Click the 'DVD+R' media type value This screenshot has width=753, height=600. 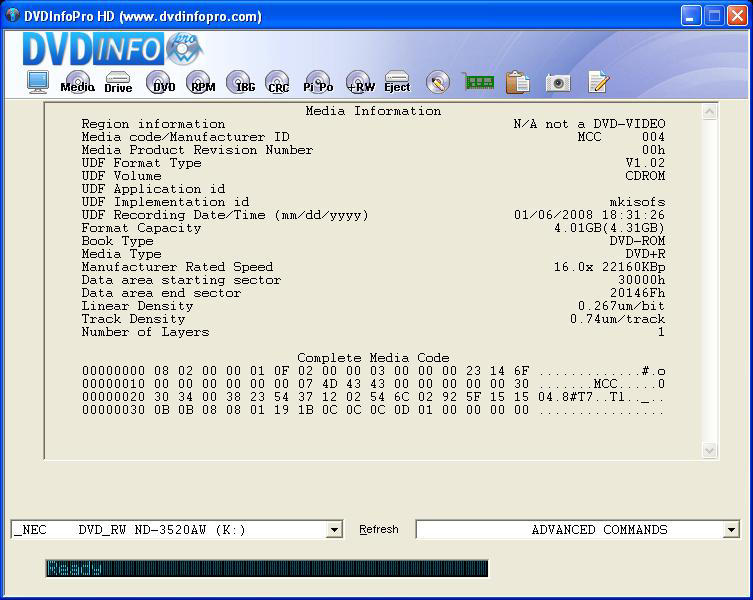(645, 254)
